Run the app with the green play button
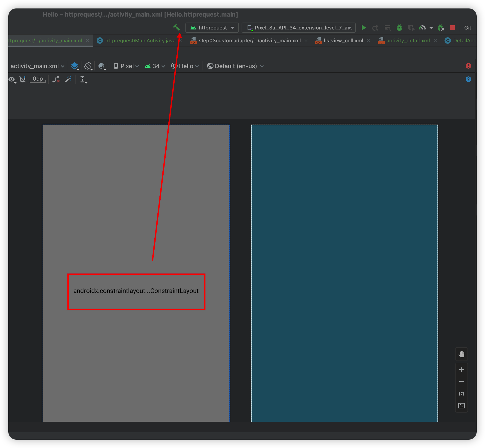The image size is (485, 448). [363, 28]
